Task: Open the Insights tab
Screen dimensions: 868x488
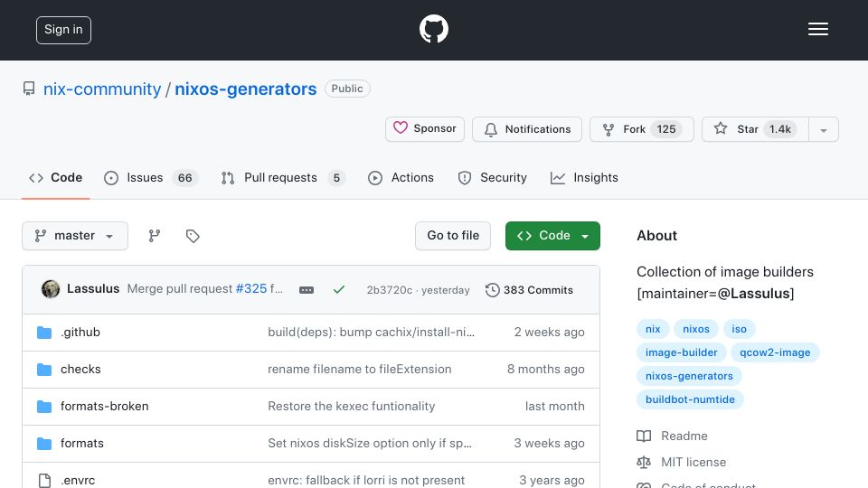Action: tap(584, 178)
